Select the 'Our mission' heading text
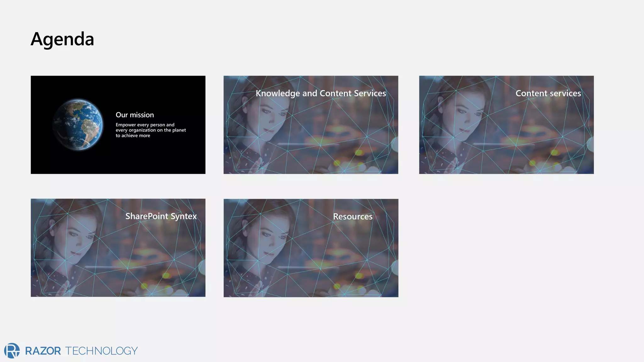 135,115
